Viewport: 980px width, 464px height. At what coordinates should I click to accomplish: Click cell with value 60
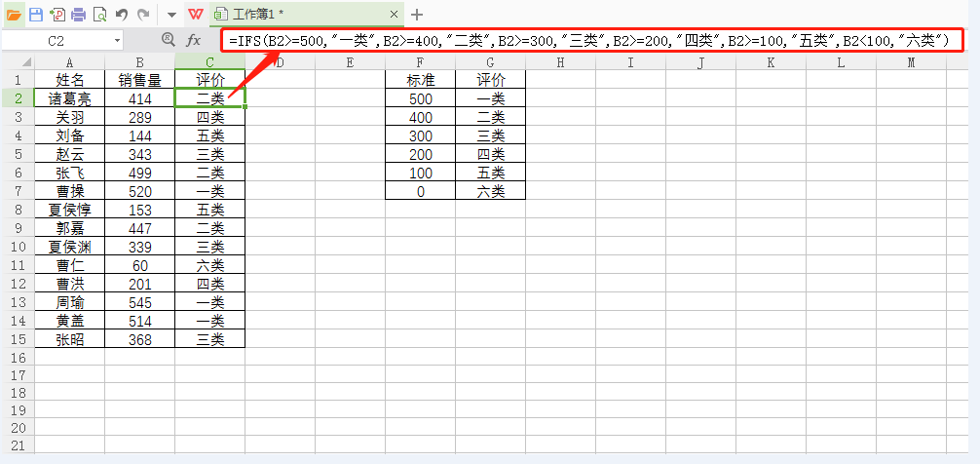[x=139, y=265]
